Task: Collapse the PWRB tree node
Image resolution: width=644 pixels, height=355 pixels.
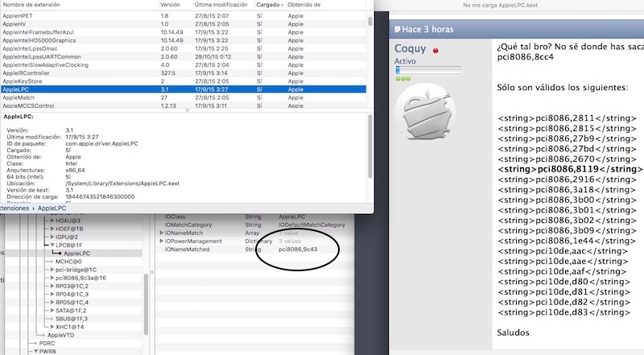Action: 35,352
